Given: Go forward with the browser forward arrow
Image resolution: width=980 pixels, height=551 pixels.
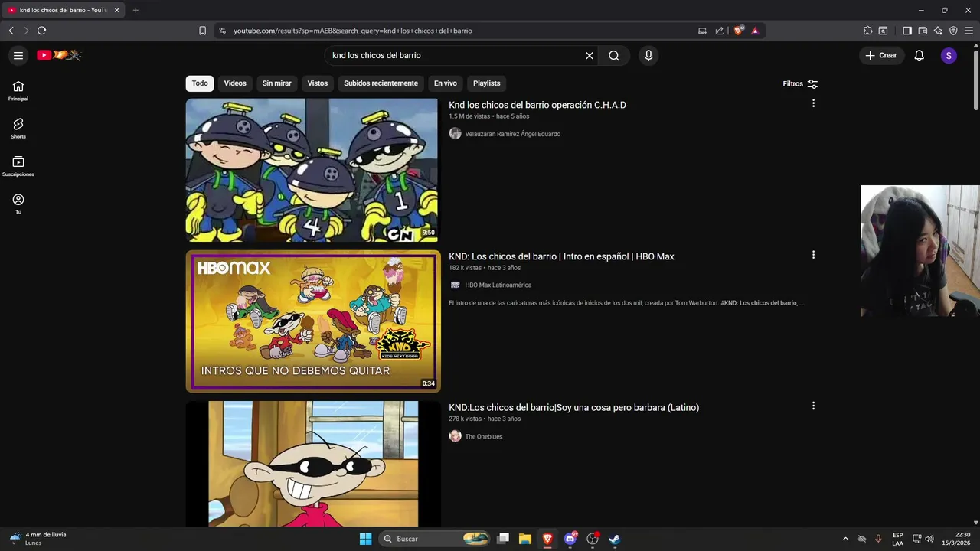Looking at the screenshot, I should (26, 31).
